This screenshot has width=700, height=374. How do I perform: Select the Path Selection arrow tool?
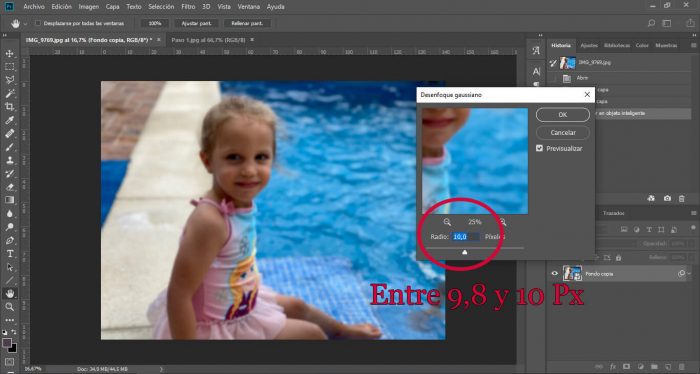point(9,267)
